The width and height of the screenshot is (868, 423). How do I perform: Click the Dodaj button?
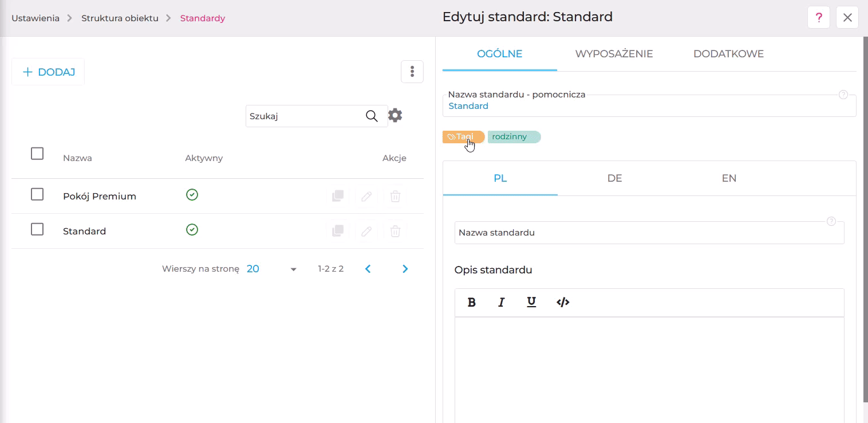(x=48, y=72)
